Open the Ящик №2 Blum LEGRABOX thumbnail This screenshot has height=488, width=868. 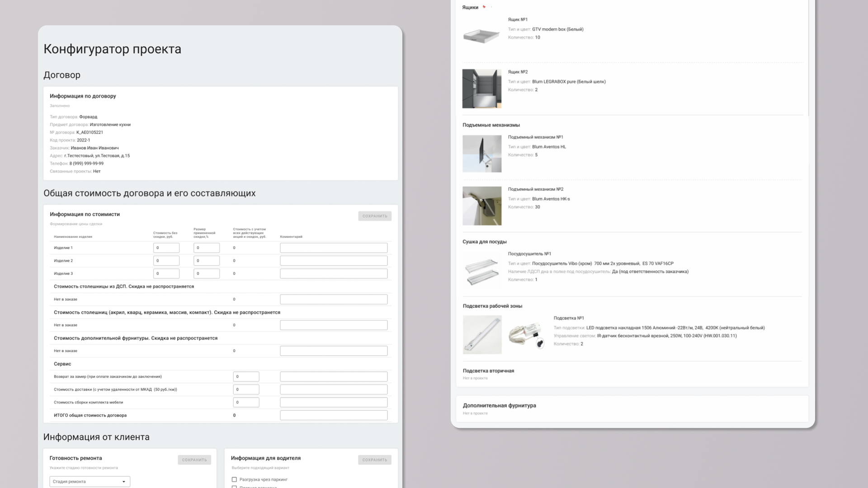click(x=482, y=89)
